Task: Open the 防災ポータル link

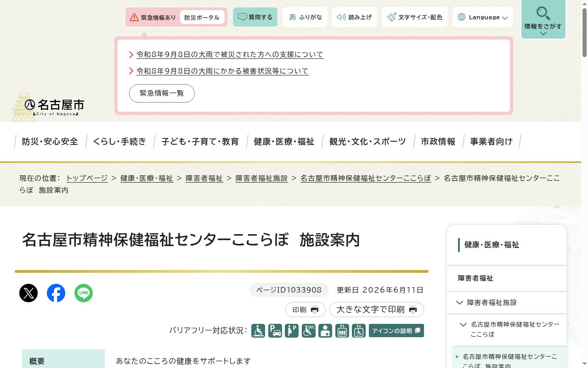Action: click(202, 17)
